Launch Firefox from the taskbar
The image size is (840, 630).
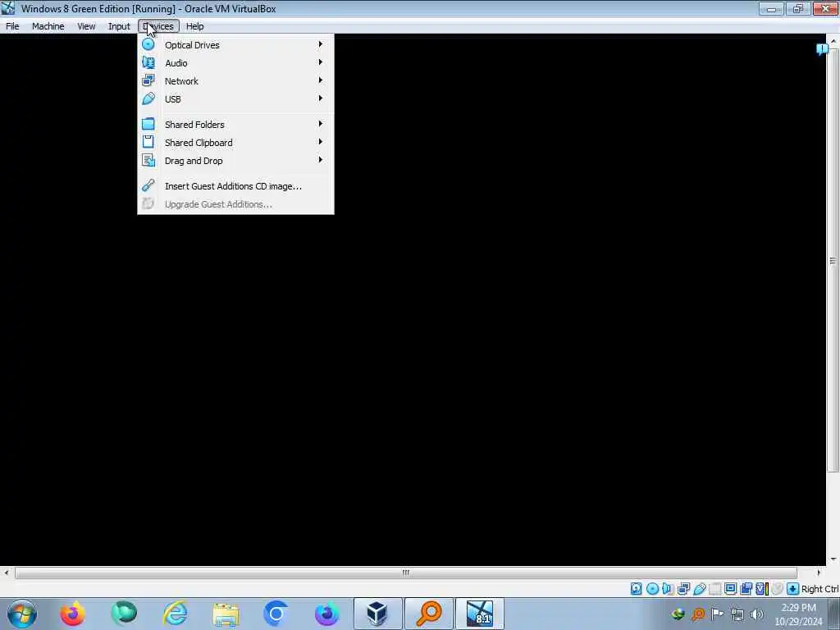pyautogui.click(x=72, y=614)
